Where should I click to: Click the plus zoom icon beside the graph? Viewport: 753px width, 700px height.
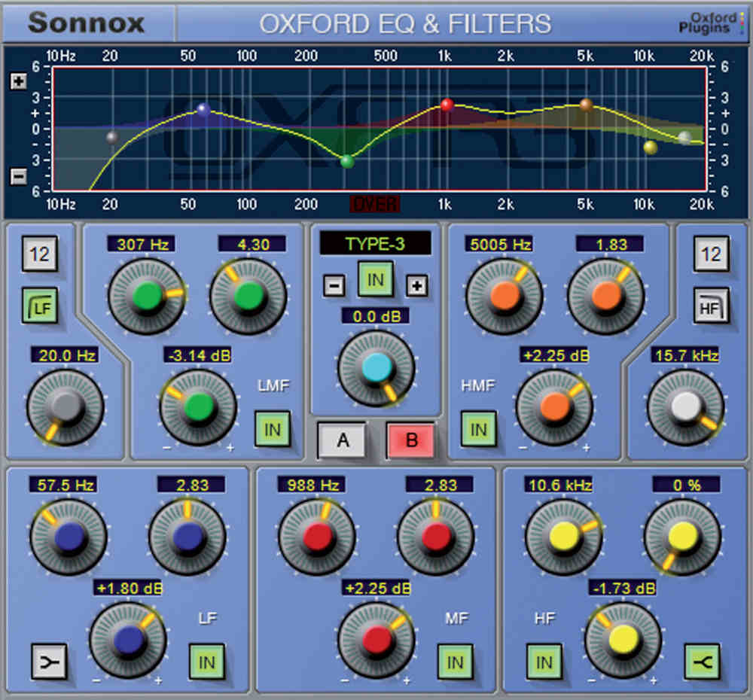[17, 81]
